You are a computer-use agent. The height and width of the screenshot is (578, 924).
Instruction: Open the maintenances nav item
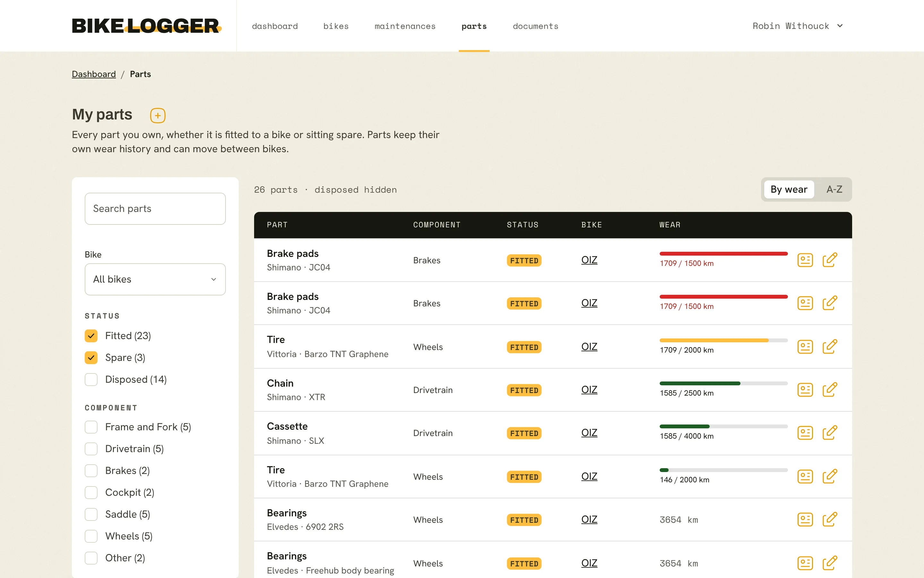(405, 26)
